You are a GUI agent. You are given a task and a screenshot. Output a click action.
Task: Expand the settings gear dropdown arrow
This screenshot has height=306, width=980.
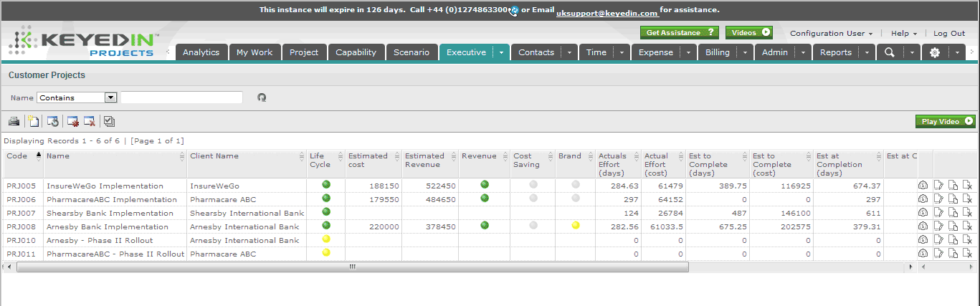(x=958, y=52)
